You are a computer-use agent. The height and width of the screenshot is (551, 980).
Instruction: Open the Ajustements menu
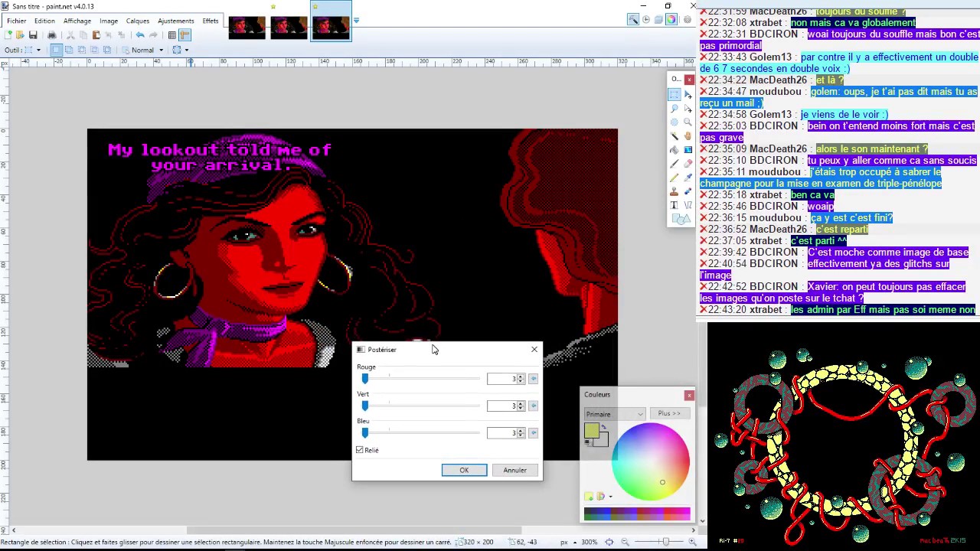(175, 21)
